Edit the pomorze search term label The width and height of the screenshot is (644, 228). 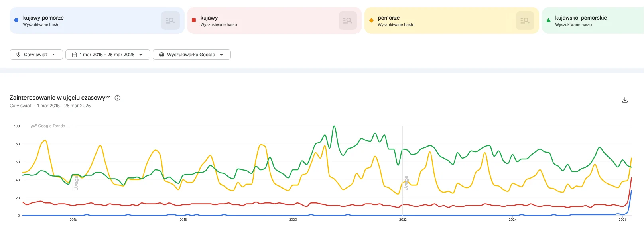tap(388, 18)
